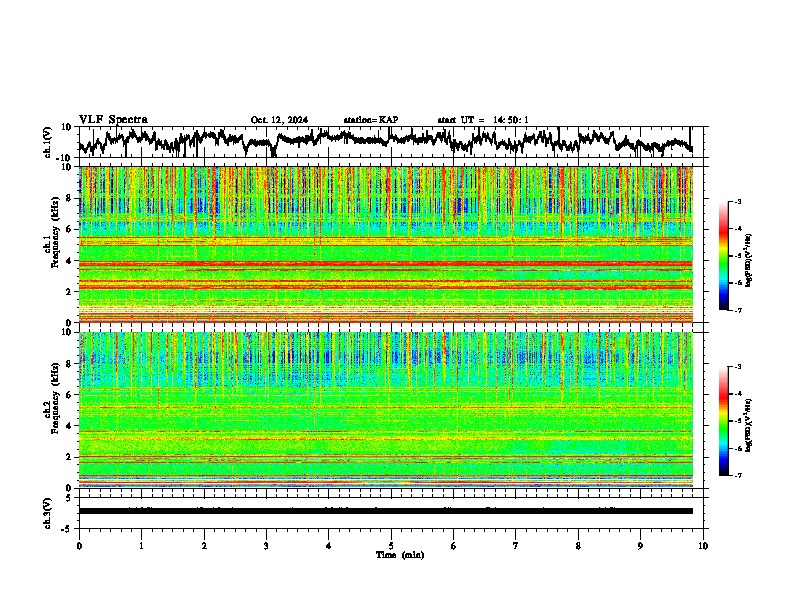Click the time axis tick label '5'
This screenshot has width=792, height=612.
(391, 546)
